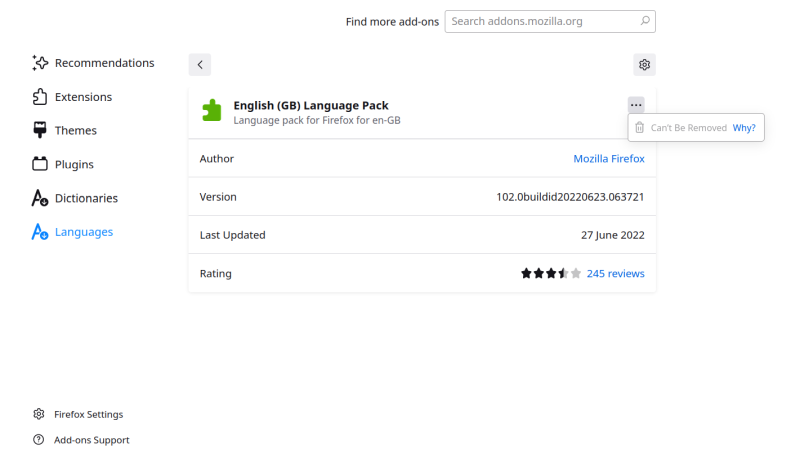Click the Recommendations sparkle icon
The image size is (800, 458).
40,63
